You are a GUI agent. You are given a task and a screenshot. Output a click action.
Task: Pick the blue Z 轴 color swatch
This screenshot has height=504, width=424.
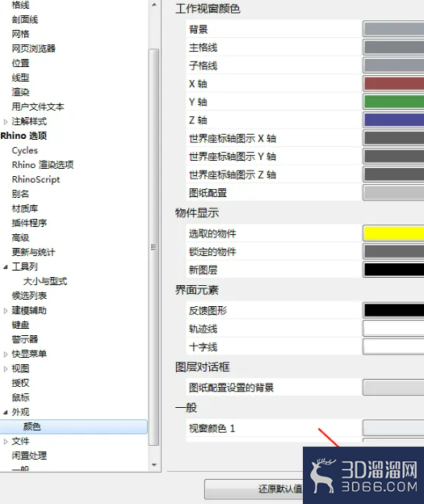coord(393,120)
